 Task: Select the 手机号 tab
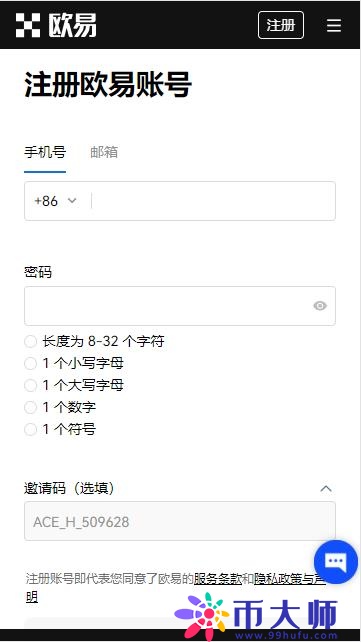(45, 152)
